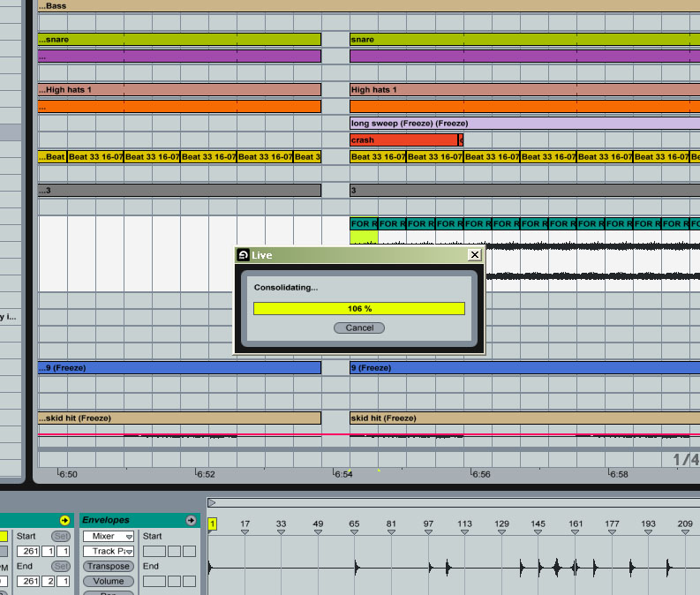Cancel the consolidating operation
The width and height of the screenshot is (700, 595).
(359, 328)
